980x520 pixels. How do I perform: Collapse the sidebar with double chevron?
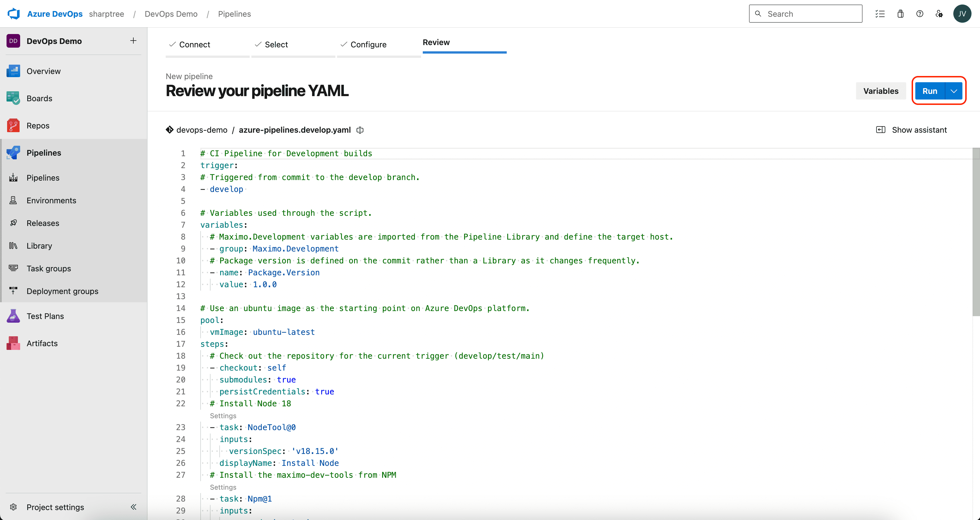pyautogui.click(x=134, y=507)
